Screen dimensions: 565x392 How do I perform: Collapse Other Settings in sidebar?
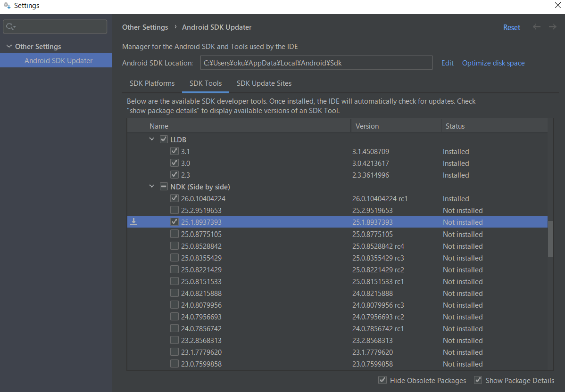(9, 46)
